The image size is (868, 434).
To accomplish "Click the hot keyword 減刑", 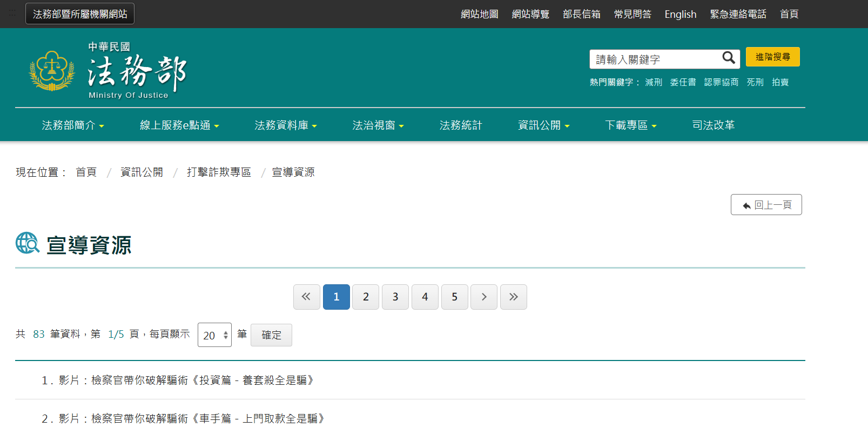I will (654, 82).
